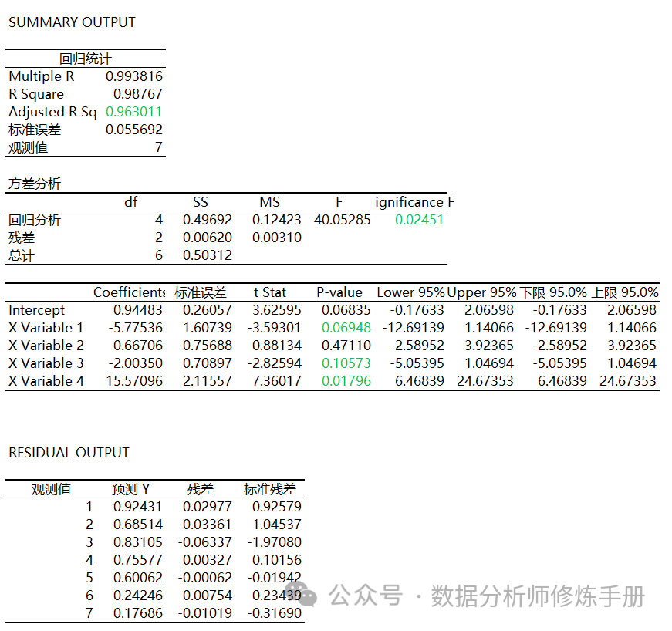Click the Adjusted R Square value 0.963011
The image size is (672, 631).
133,112
